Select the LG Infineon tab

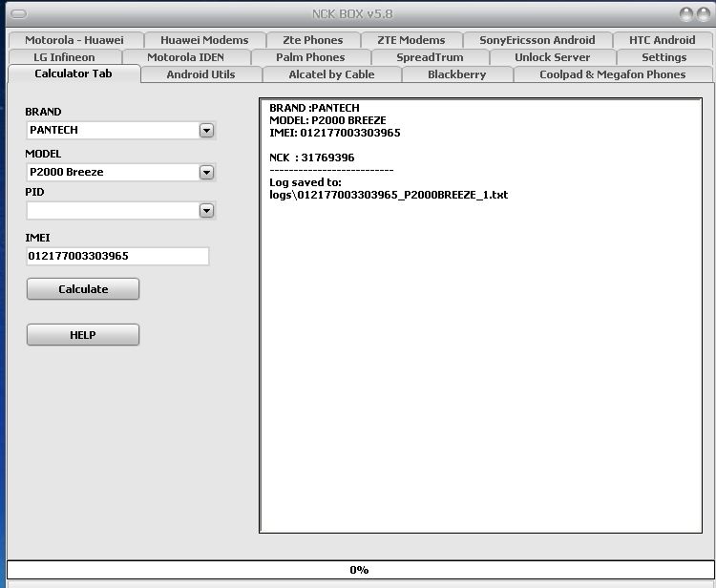pos(65,57)
